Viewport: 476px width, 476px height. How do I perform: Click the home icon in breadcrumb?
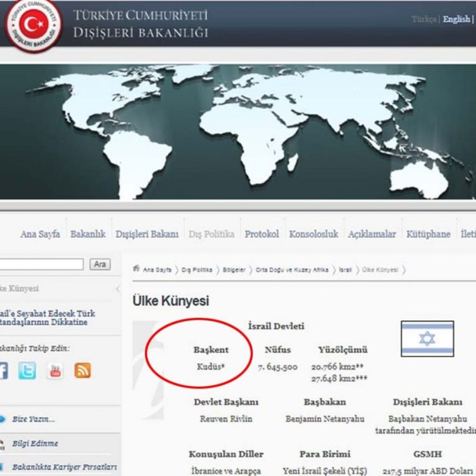point(136,269)
